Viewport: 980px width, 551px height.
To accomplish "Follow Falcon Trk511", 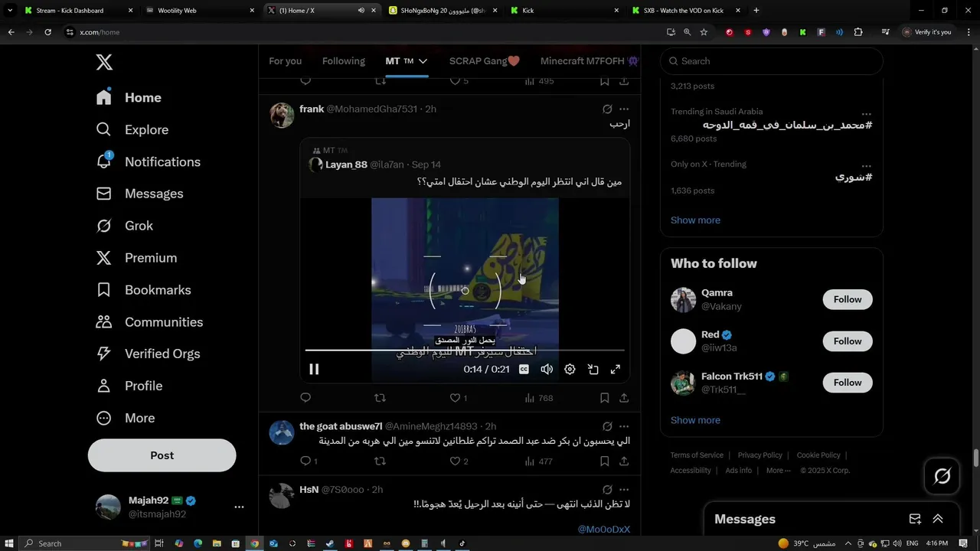I will (x=848, y=383).
